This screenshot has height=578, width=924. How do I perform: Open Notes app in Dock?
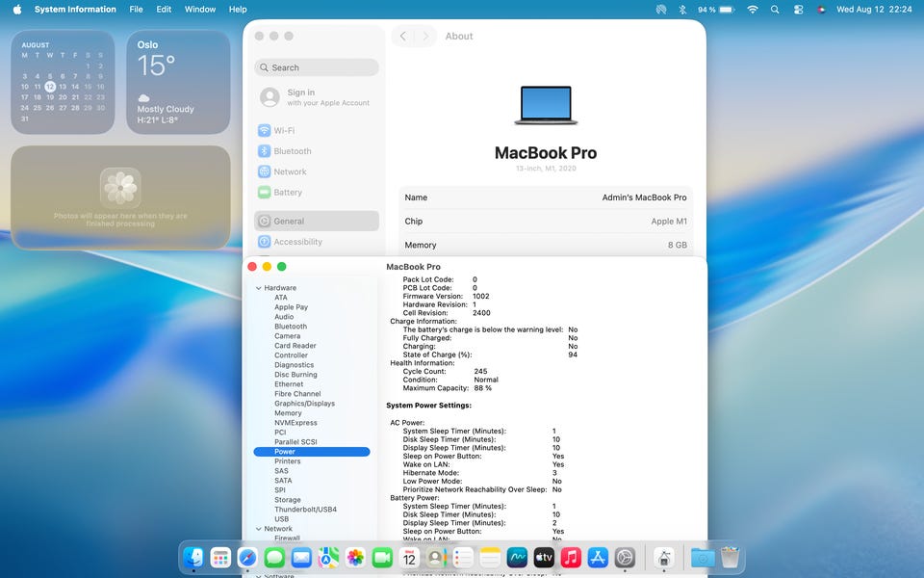pyautogui.click(x=490, y=557)
